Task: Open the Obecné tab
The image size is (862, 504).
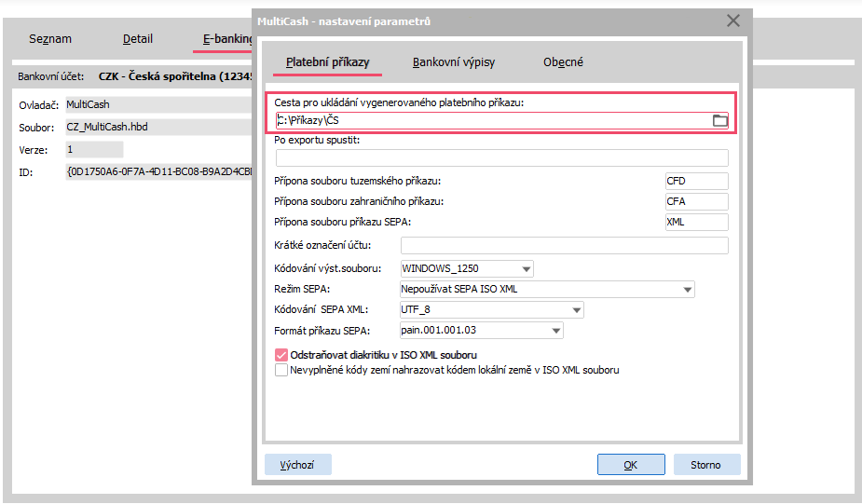Action: (563, 62)
